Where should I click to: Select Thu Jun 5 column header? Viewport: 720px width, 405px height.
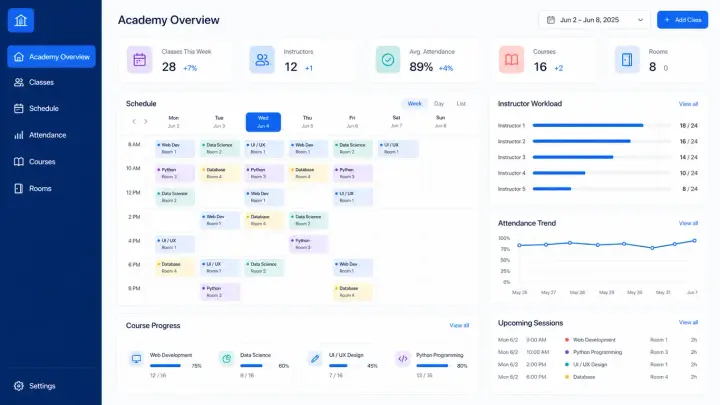pos(307,122)
